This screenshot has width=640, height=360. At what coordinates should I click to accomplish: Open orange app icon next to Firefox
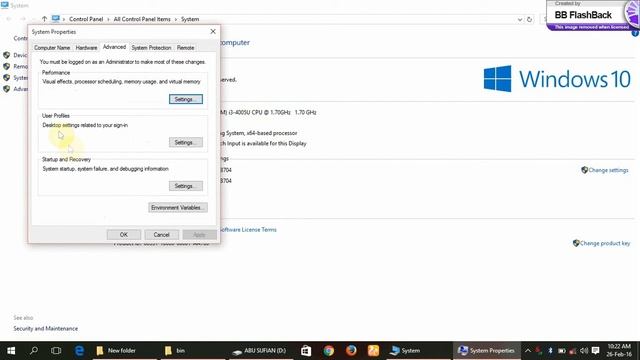[373, 351]
